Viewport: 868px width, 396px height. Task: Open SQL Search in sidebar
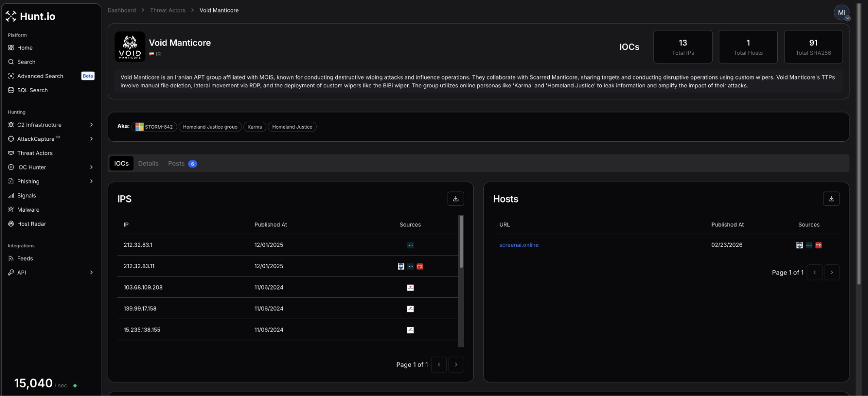pos(32,90)
